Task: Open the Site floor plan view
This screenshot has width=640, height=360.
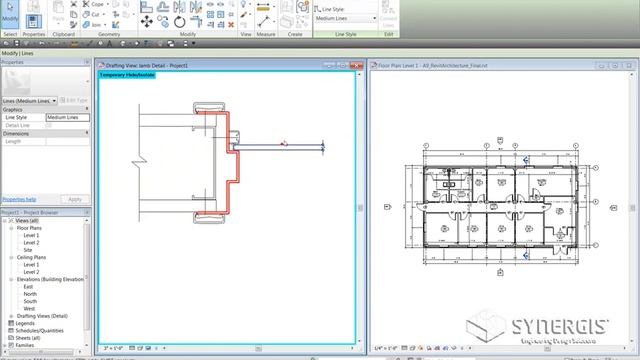Action: (28, 250)
